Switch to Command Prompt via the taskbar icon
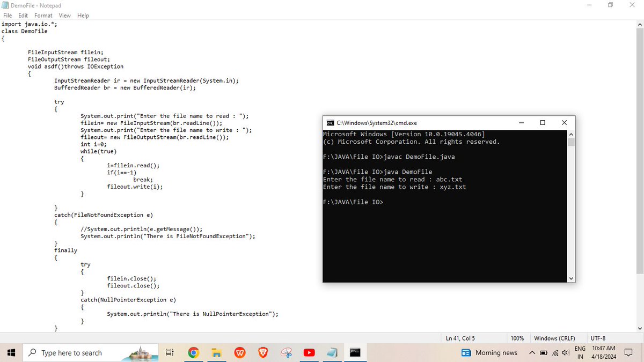This screenshot has height=362, width=644. click(x=355, y=352)
